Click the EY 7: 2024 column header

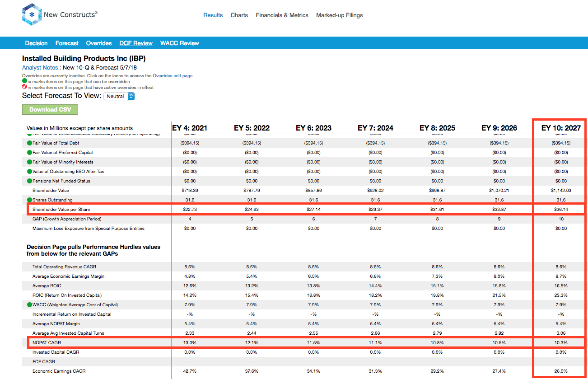(x=375, y=128)
